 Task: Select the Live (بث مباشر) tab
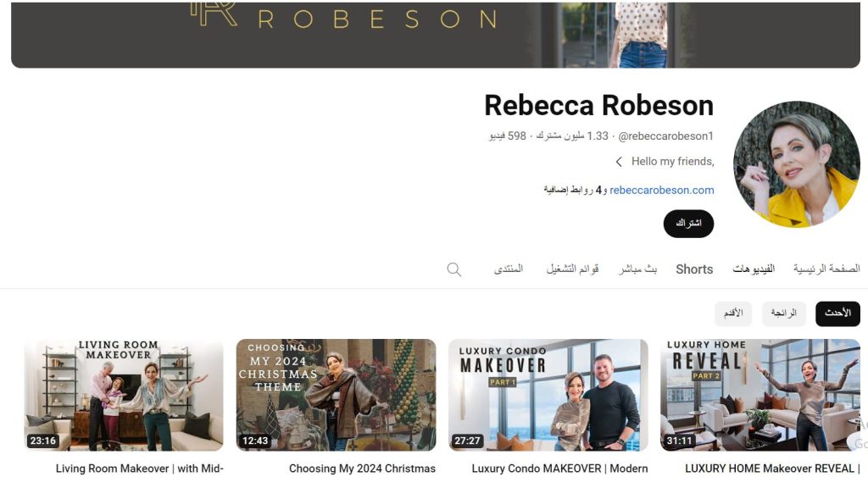tap(637, 269)
